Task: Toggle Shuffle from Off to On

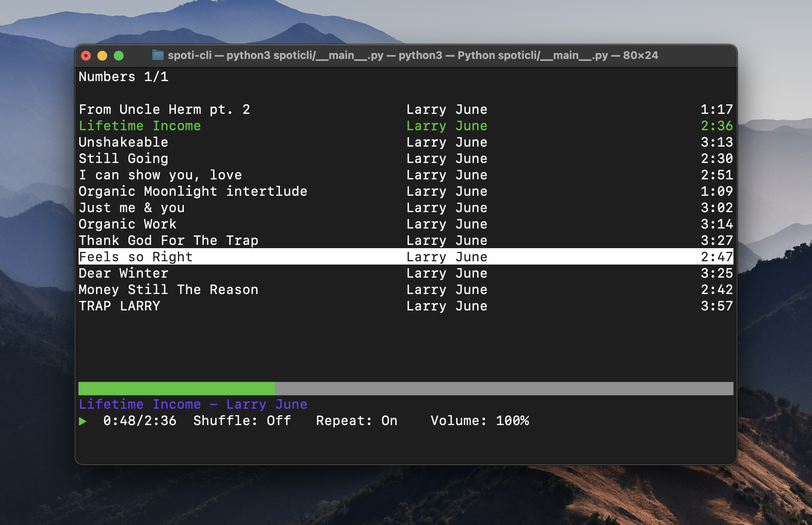Action: pos(241,421)
